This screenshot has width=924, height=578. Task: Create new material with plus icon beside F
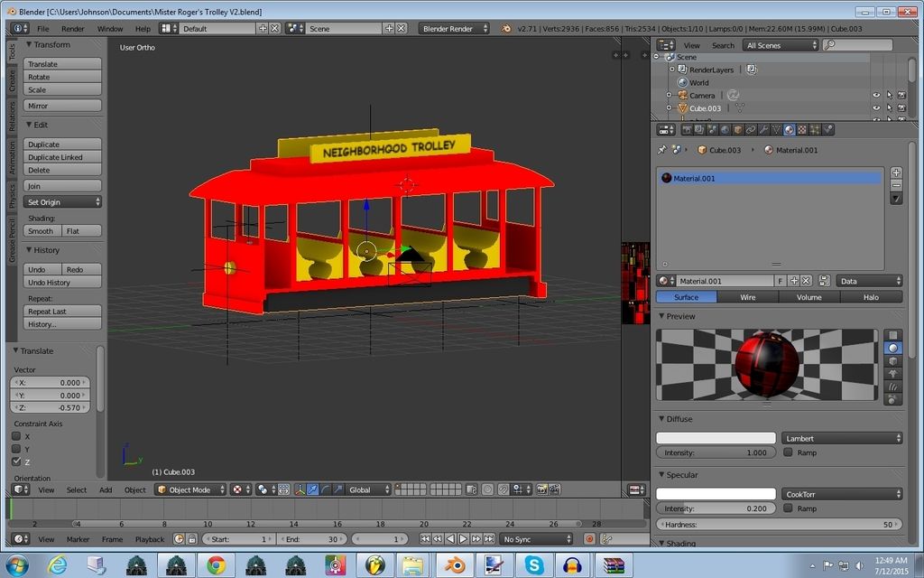point(794,282)
